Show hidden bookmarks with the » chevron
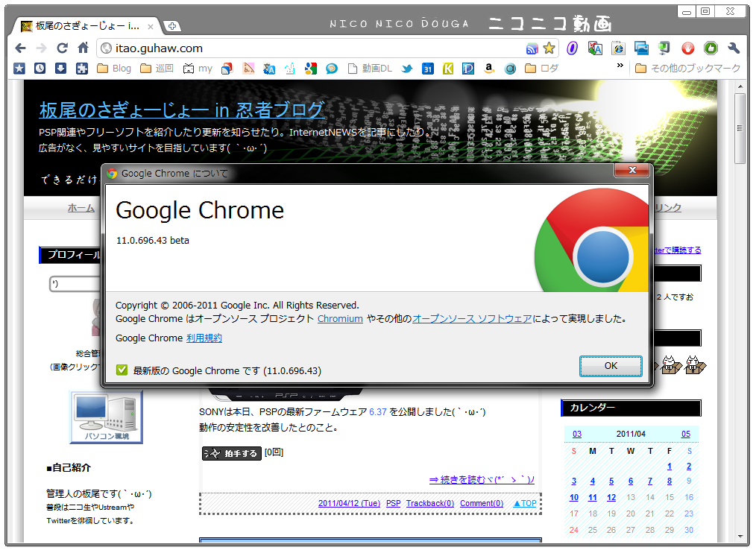 click(620, 65)
